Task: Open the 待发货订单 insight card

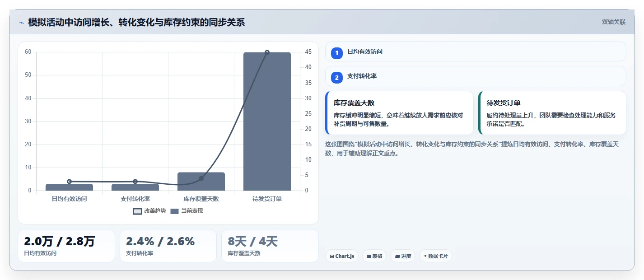Action: (552, 113)
